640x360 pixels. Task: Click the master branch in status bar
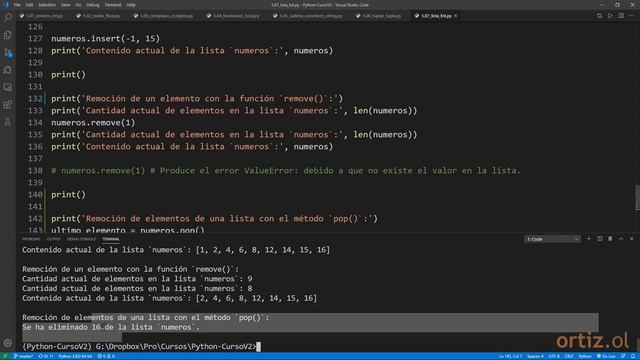(x=24, y=356)
